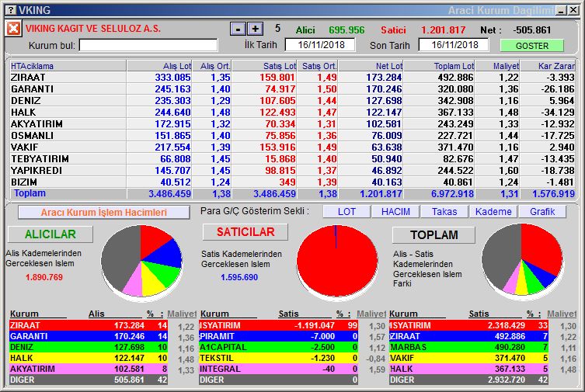
Task: Click the Toplam summary row label
Action: (30, 193)
